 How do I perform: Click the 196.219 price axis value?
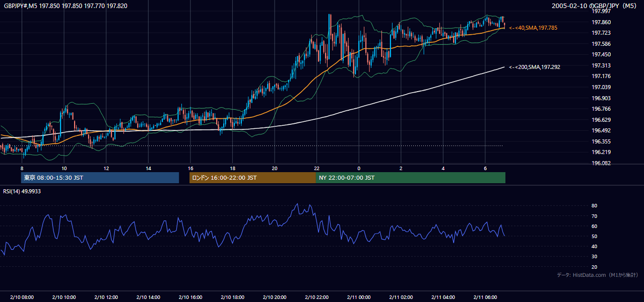(x=601, y=152)
